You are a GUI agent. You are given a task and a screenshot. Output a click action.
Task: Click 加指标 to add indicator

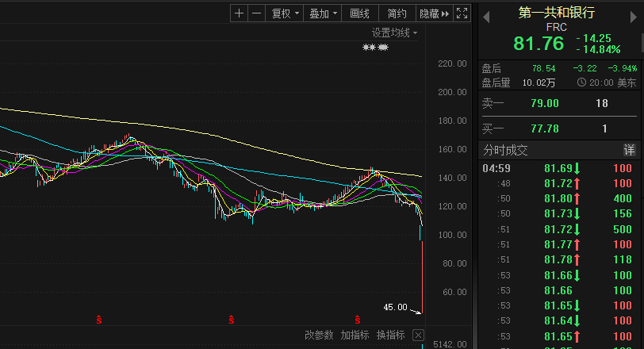355,335
